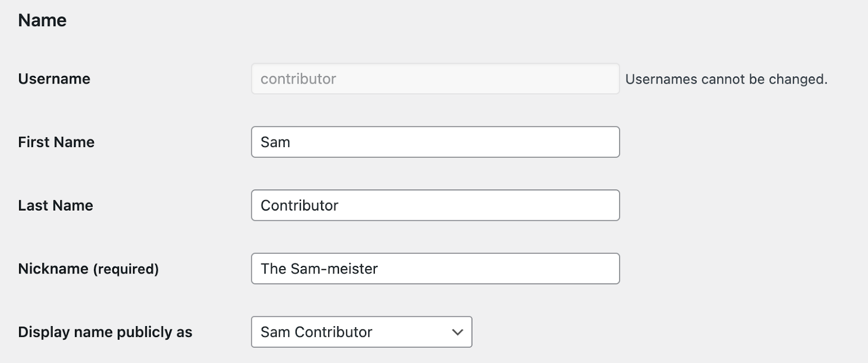
Task: Click 'The Sam-meister' text in the Nickname field
Action: 319,269
